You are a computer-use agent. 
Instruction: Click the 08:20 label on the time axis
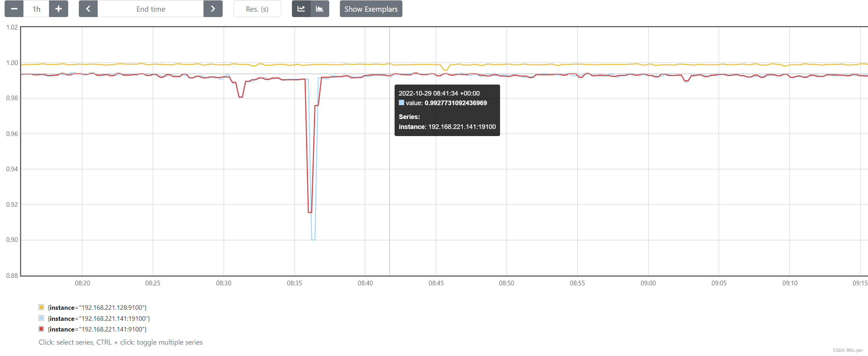(82, 283)
